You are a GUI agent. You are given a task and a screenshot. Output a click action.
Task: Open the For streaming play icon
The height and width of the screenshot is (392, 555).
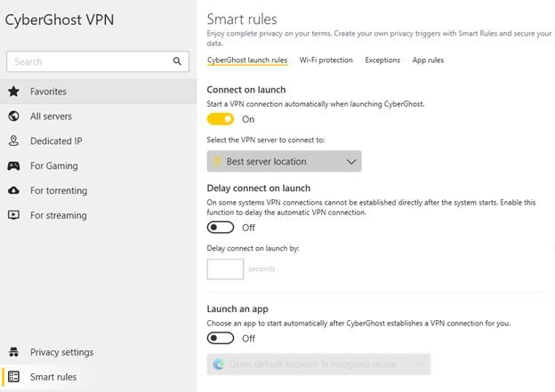tap(13, 215)
